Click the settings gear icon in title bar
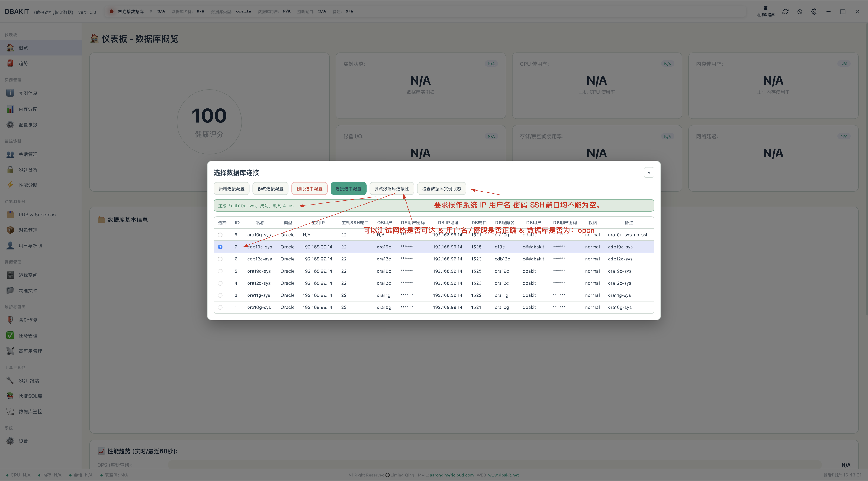 814,11
